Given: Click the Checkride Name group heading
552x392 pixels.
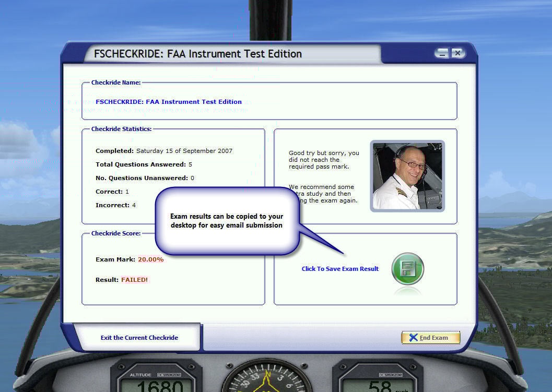Looking at the screenshot, I should point(116,82).
